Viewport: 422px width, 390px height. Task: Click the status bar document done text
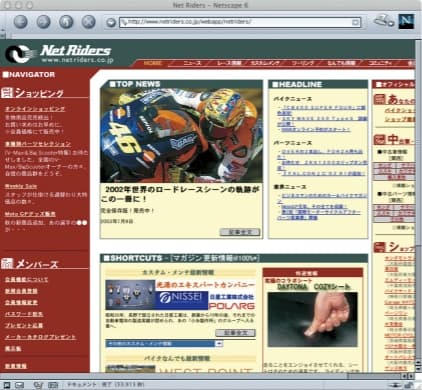point(106,385)
